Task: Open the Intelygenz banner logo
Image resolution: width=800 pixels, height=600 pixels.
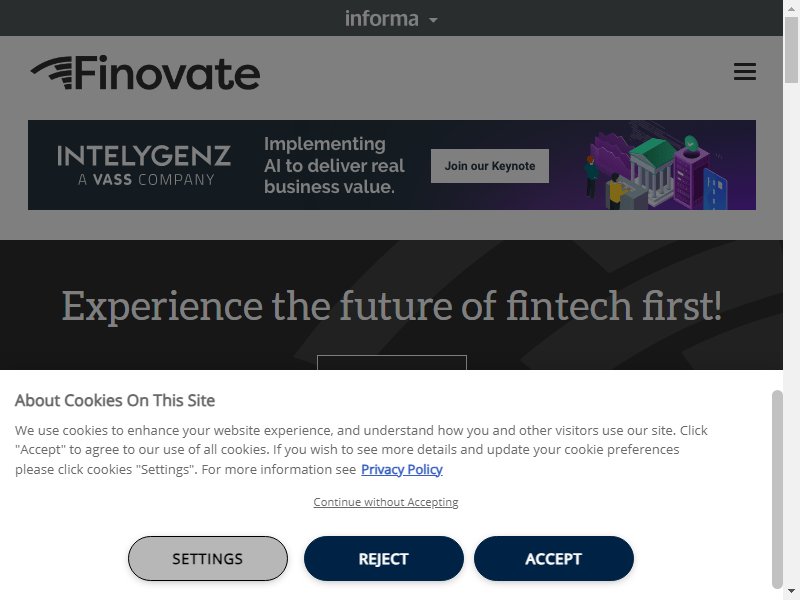Action: tap(144, 165)
